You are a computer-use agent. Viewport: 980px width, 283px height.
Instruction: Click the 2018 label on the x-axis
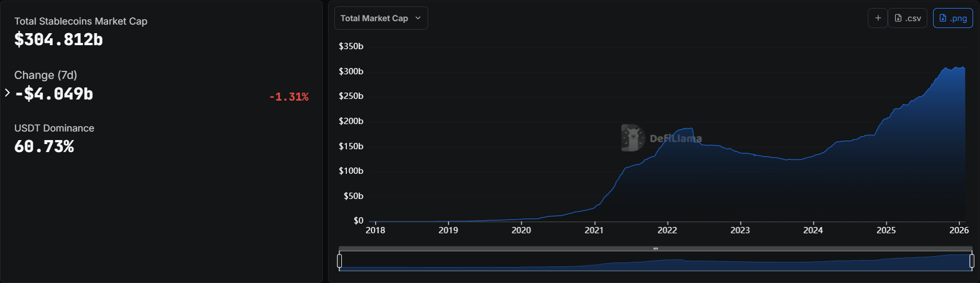tap(375, 230)
